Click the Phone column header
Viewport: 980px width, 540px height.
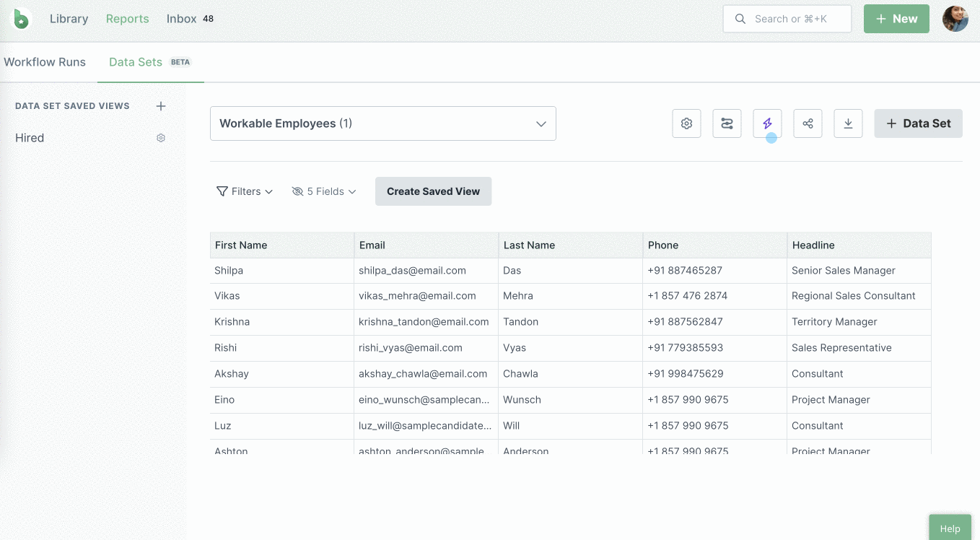pyautogui.click(x=715, y=245)
